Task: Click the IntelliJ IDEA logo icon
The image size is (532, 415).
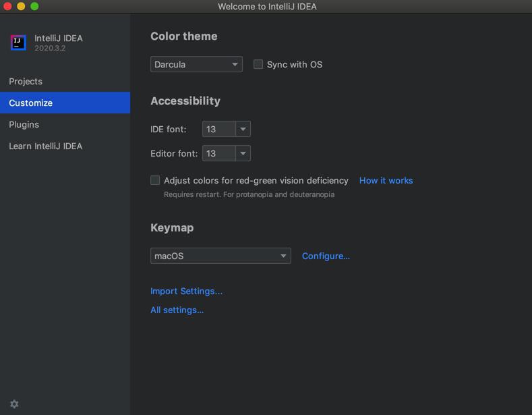Action: pos(18,43)
